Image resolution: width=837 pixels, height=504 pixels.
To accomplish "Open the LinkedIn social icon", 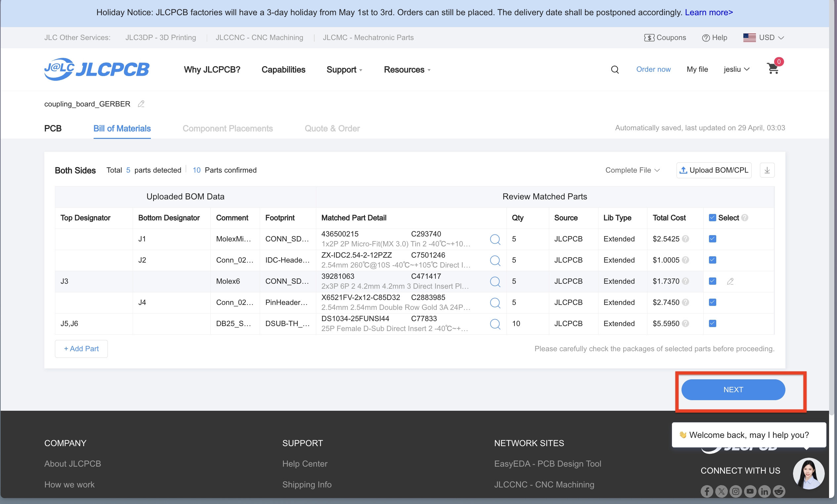I will pos(765,491).
